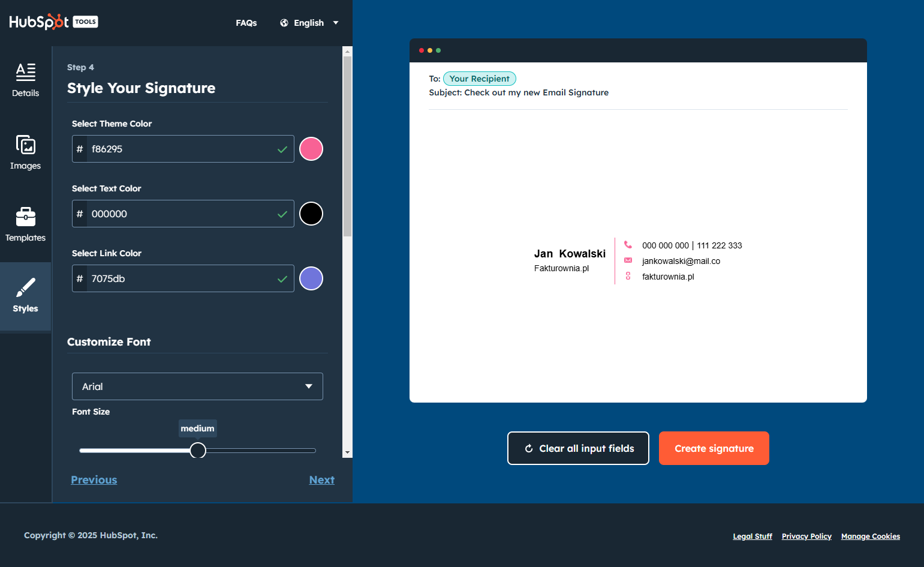Open the pink theme color swatch

pyautogui.click(x=311, y=149)
